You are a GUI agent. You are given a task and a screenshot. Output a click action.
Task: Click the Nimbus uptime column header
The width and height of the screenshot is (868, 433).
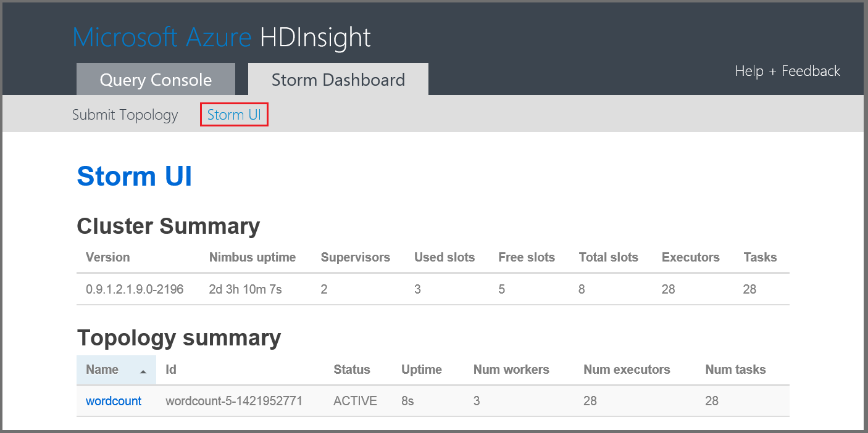click(252, 257)
